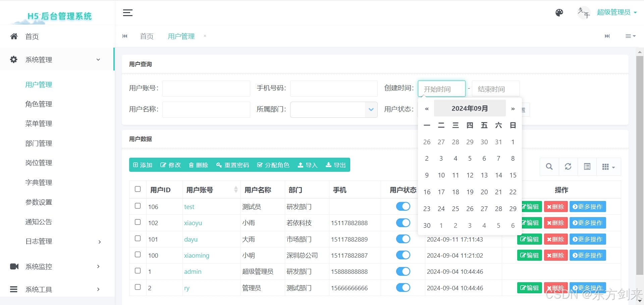The width and height of the screenshot is (644, 305).
Task: Close the 用户管理 tab
Action: click(x=205, y=36)
